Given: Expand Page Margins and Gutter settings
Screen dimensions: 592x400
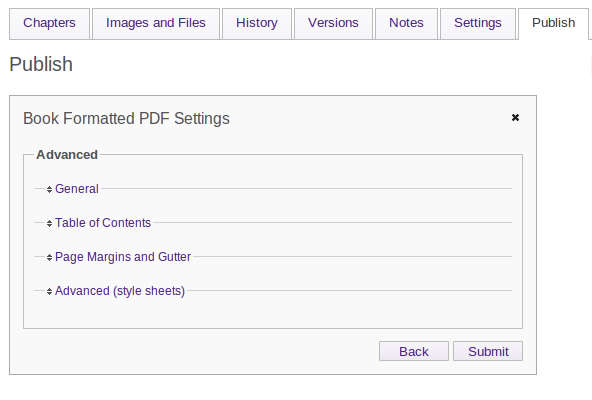Looking at the screenshot, I should (x=123, y=256).
